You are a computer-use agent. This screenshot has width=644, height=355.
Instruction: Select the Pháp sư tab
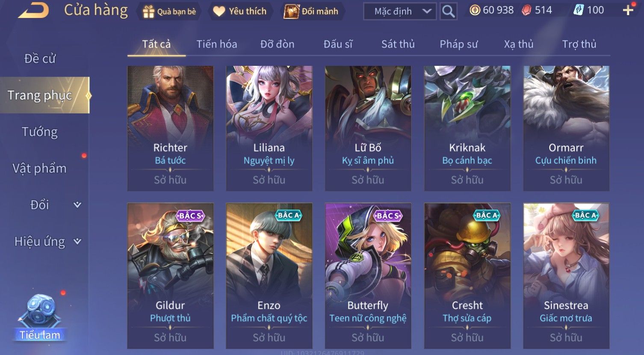[458, 44]
